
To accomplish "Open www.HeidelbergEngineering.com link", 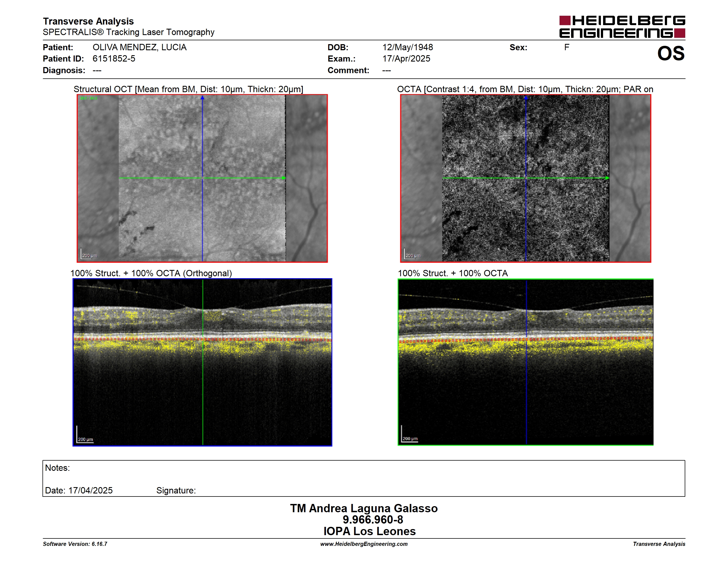I will pos(364,544).
